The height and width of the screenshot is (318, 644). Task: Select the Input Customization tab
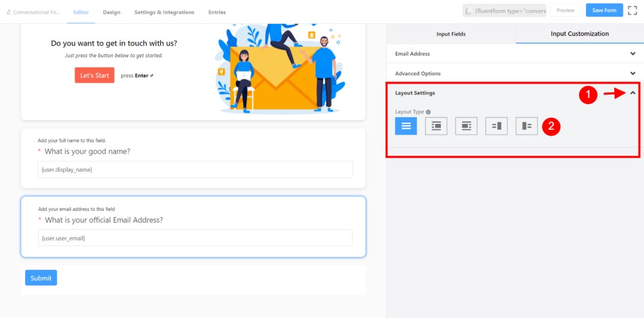(580, 34)
